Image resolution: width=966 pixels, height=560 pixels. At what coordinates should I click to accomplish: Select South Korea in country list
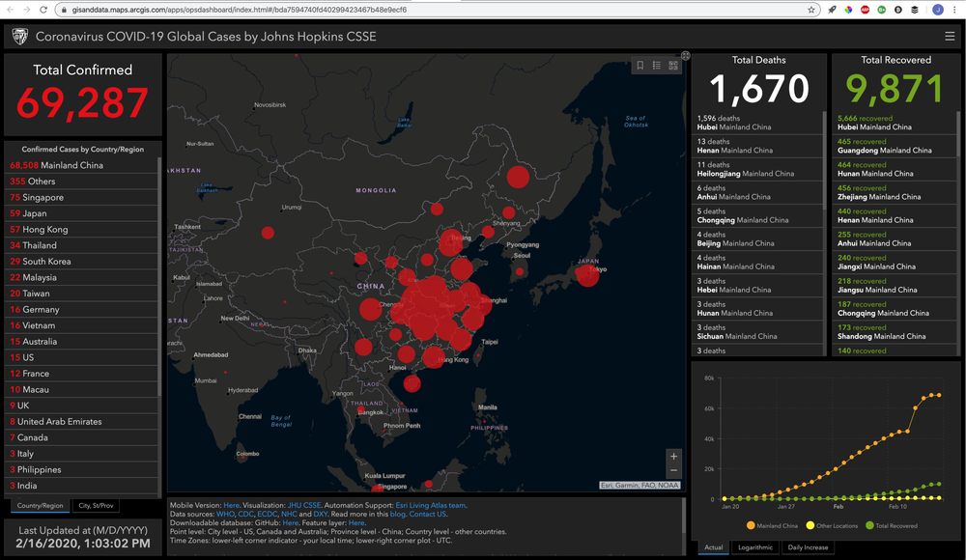[81, 262]
